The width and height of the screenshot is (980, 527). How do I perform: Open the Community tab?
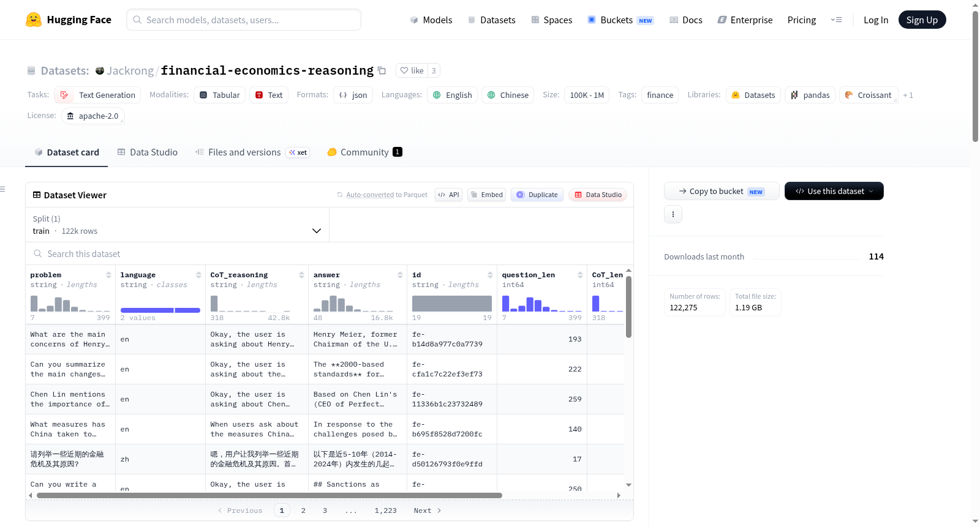tap(364, 152)
